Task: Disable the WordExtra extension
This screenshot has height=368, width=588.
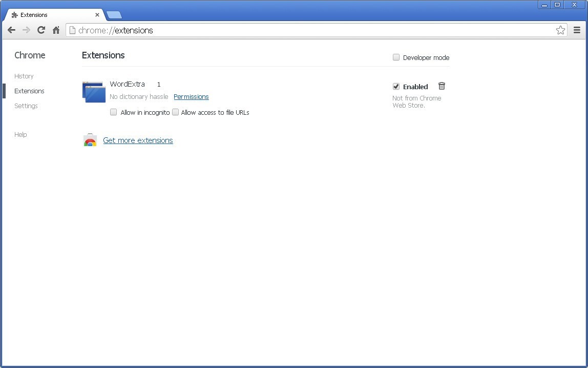Action: (x=396, y=86)
